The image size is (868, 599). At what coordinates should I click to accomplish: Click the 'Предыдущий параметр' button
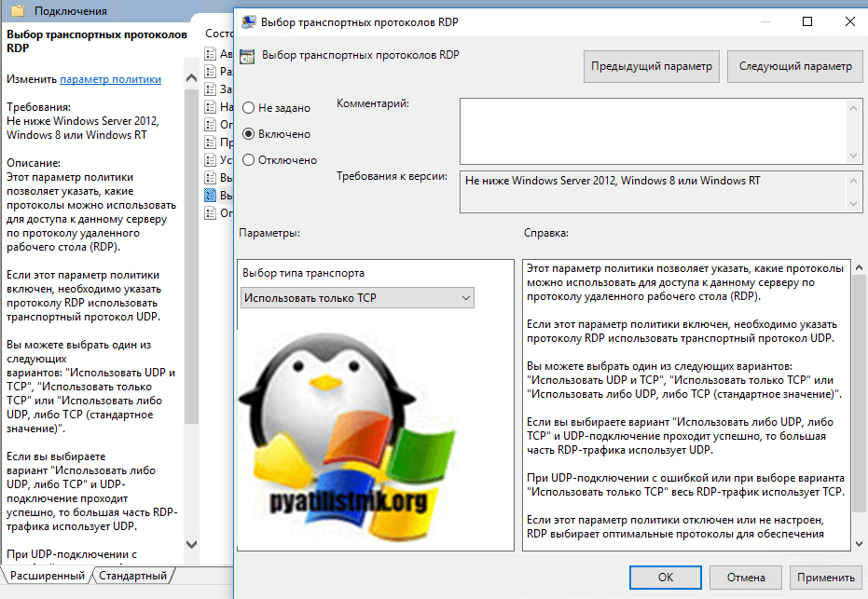(652, 66)
